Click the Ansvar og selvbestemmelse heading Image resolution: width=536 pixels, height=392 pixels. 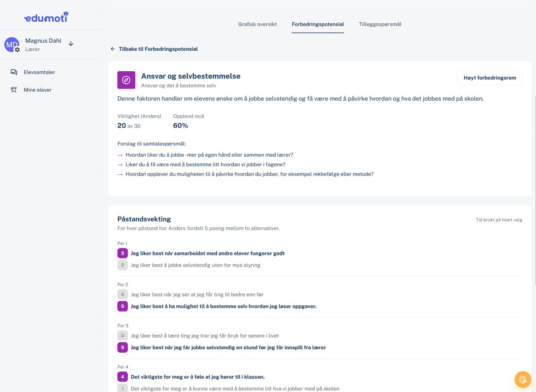(x=191, y=76)
